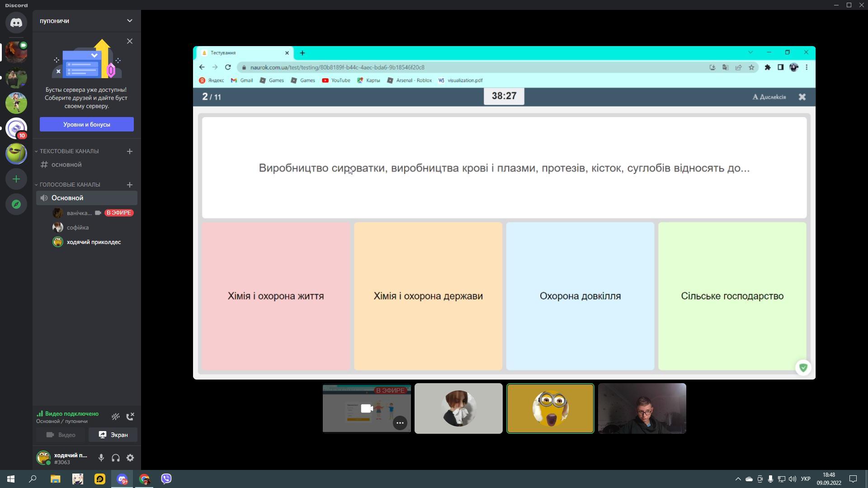Open Explore Discoverable Servers compass icon
The width and height of the screenshot is (868, 488).
click(x=16, y=204)
